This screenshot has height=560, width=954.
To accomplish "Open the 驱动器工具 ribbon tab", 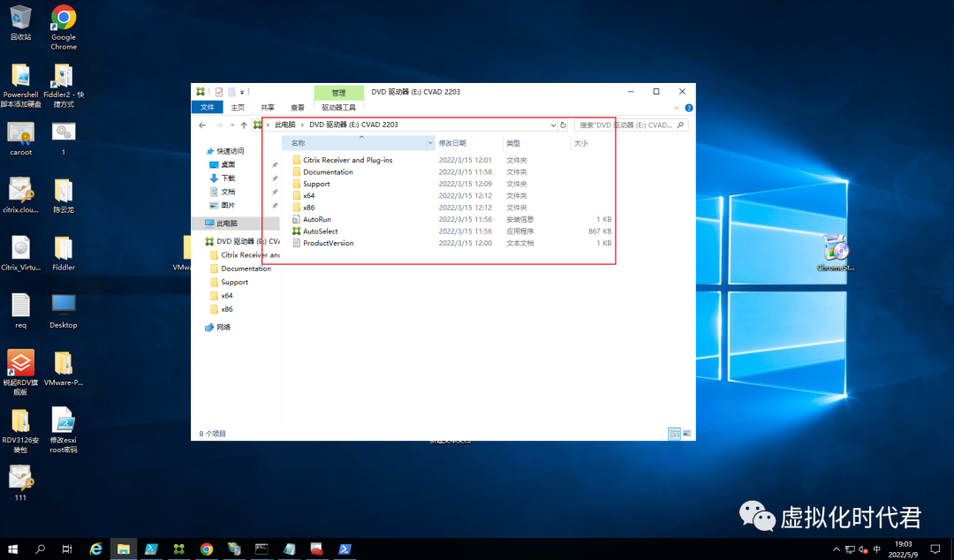I will [338, 108].
